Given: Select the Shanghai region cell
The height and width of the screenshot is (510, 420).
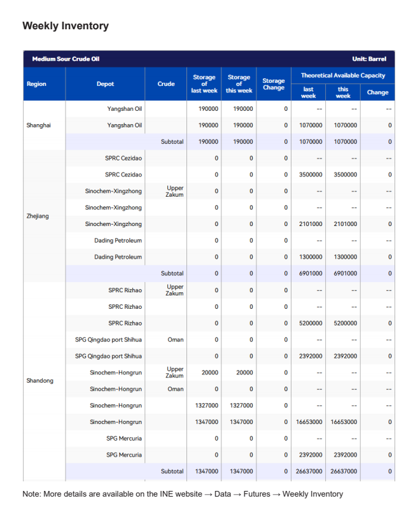Looking at the screenshot, I should click(38, 125).
